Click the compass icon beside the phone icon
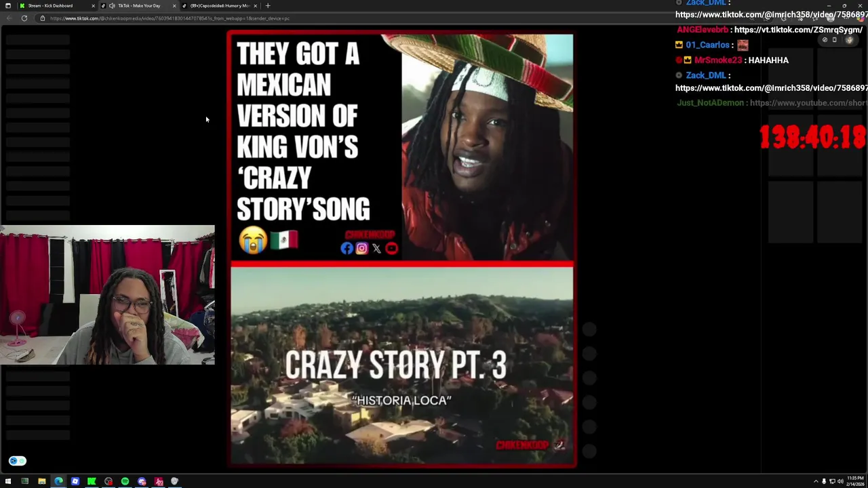868x488 pixels. click(x=825, y=40)
